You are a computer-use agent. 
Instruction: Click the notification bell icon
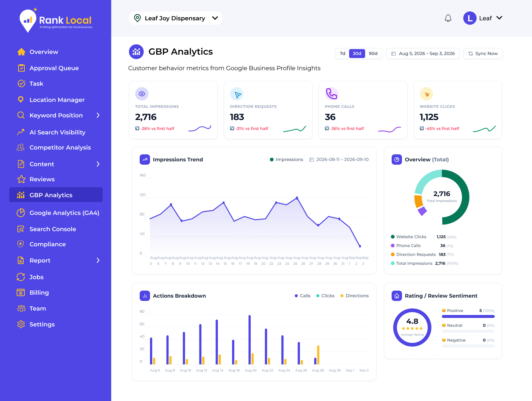click(x=448, y=18)
